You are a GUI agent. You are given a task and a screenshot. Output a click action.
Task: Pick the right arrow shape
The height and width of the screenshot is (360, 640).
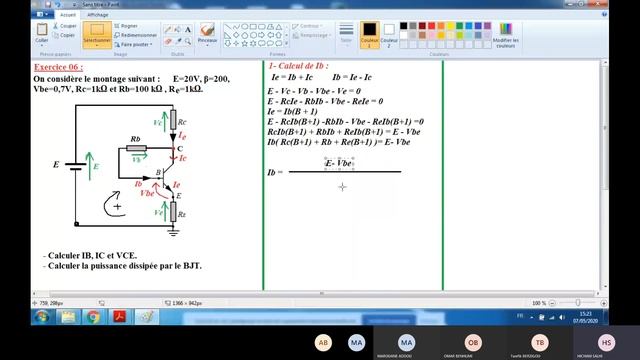point(262,35)
